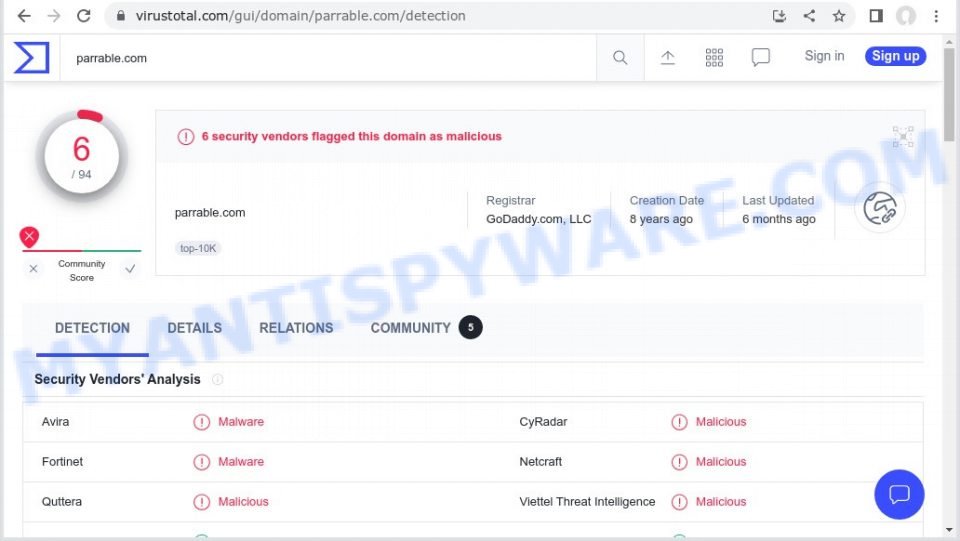Vote malicious with the X icon
Viewport: 960px width, 541px height.
tap(34, 269)
